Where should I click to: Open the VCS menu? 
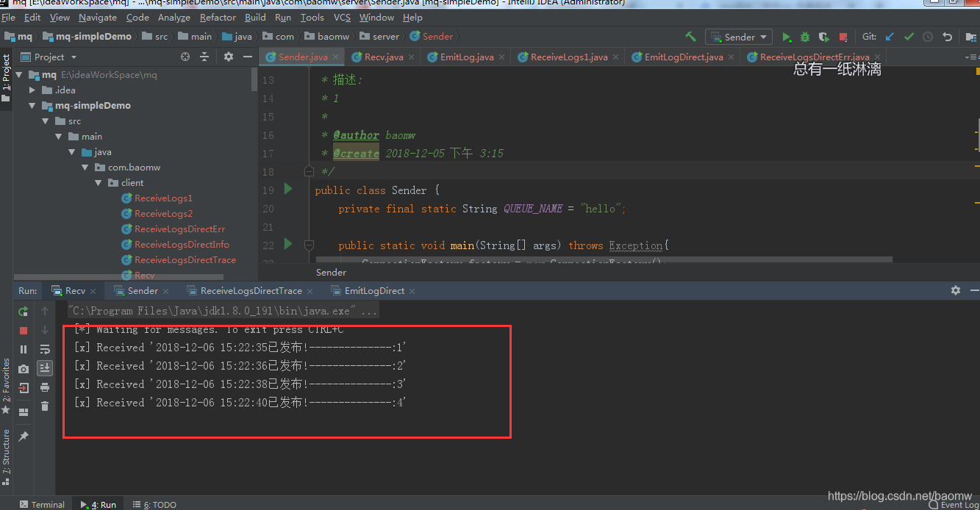click(x=342, y=17)
